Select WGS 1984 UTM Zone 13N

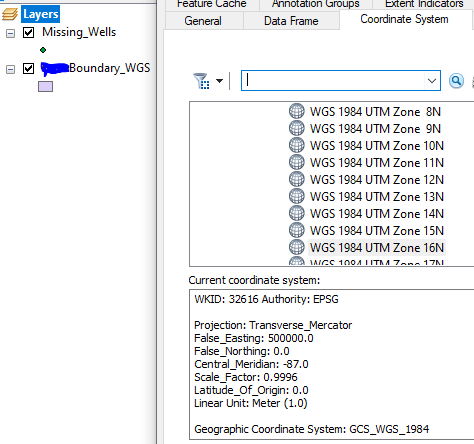tap(377, 197)
